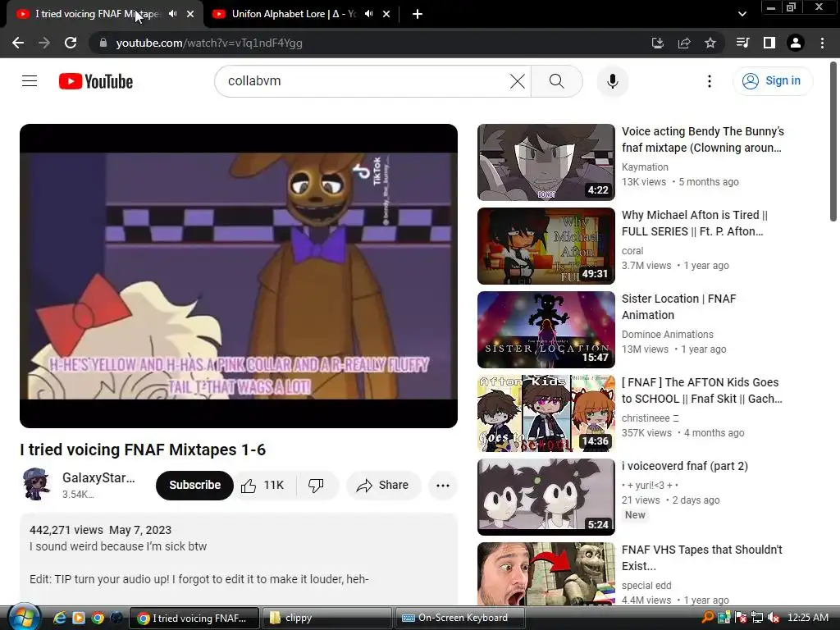
Task: Bookmark this page with the star icon
Action: point(710,43)
